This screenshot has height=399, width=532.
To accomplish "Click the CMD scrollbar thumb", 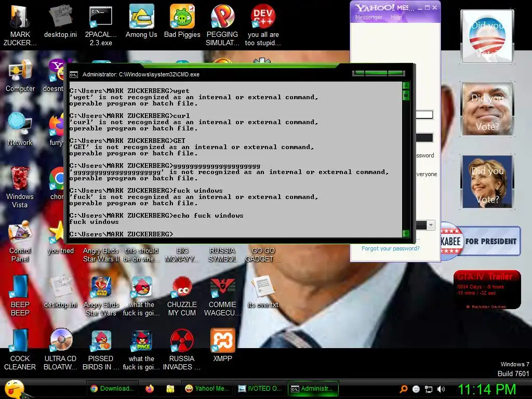I will [x=406, y=96].
